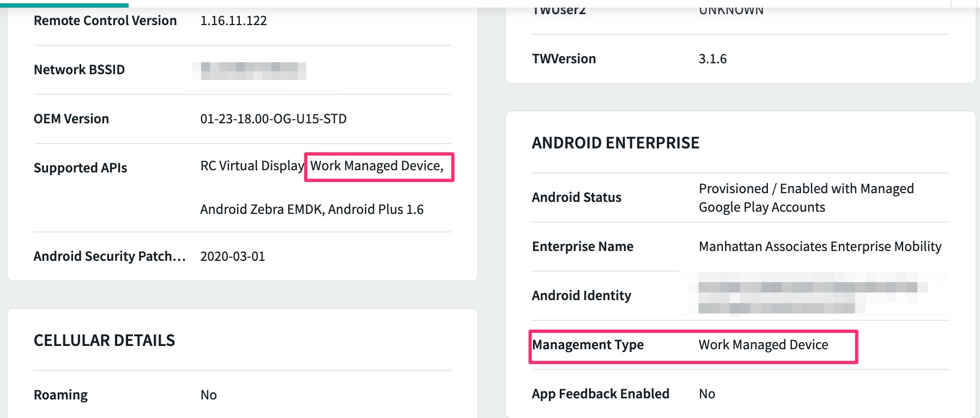Select RC Virtual Display text
The height and width of the screenshot is (418, 980).
(252, 166)
